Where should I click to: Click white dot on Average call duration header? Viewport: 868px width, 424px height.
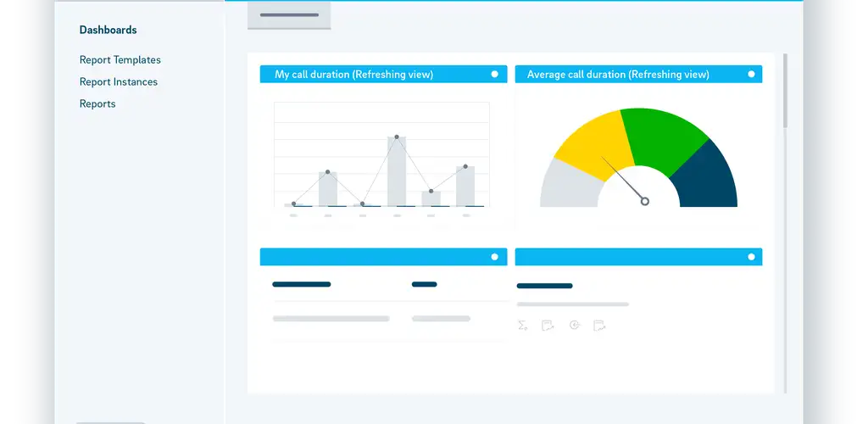click(751, 75)
